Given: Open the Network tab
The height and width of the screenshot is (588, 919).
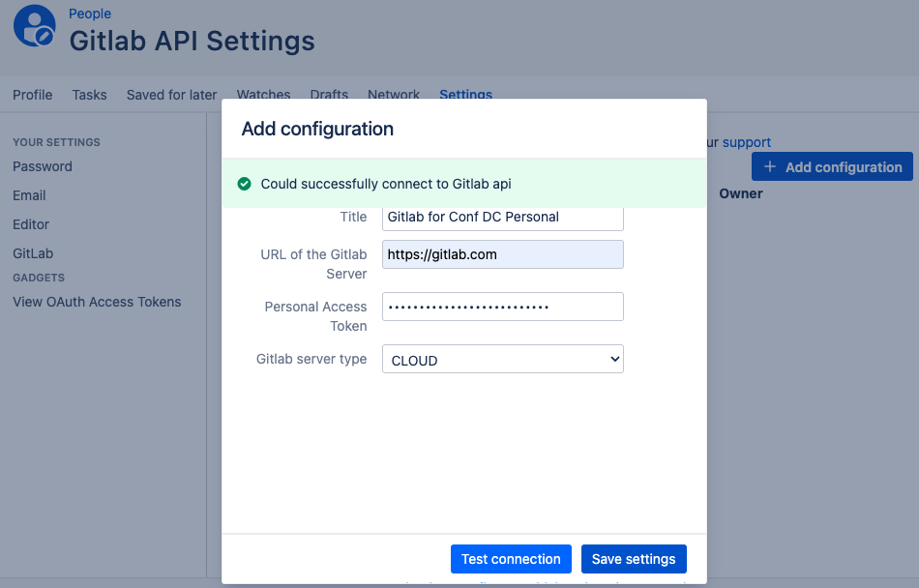Looking at the screenshot, I should (x=394, y=94).
